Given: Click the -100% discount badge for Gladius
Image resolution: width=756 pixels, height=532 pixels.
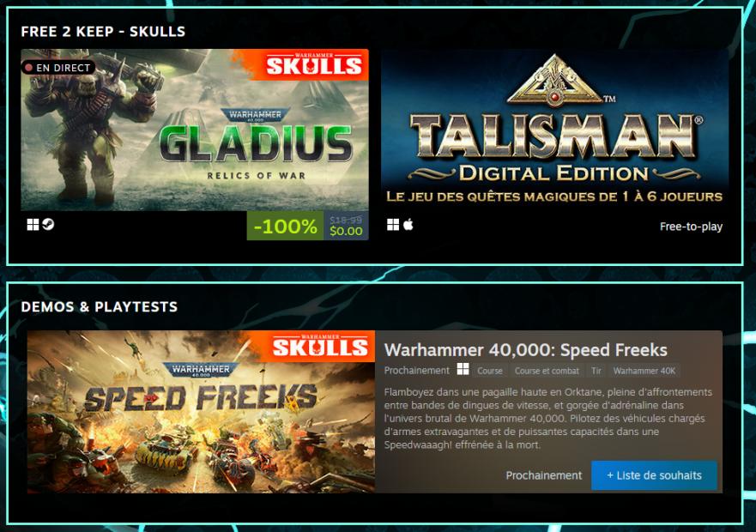Looking at the screenshot, I should [x=285, y=226].
